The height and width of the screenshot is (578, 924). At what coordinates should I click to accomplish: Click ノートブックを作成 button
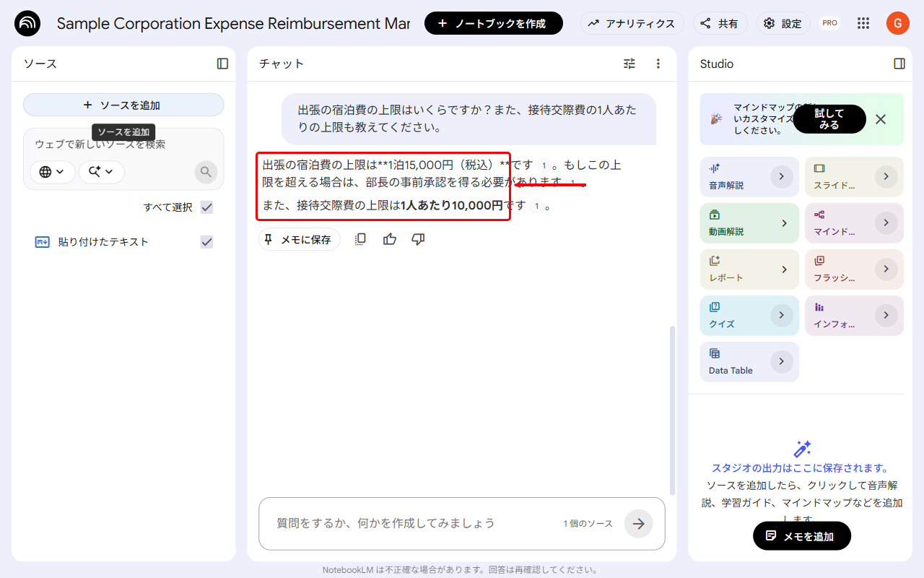pos(494,23)
